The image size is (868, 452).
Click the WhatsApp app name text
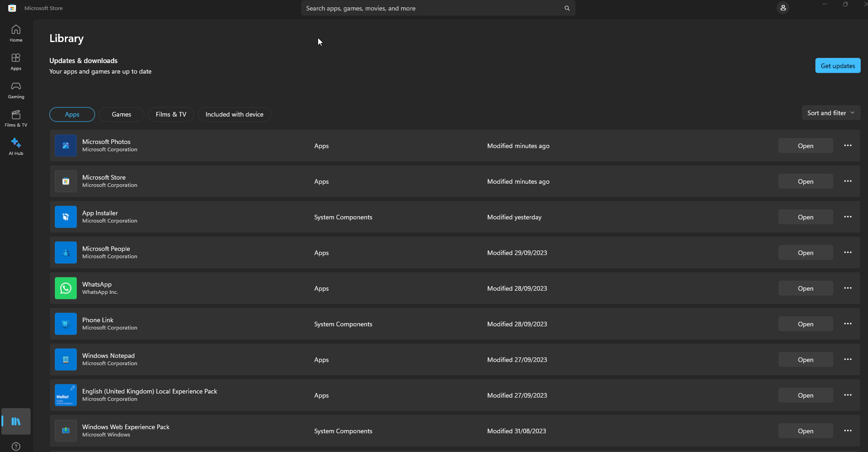(97, 284)
